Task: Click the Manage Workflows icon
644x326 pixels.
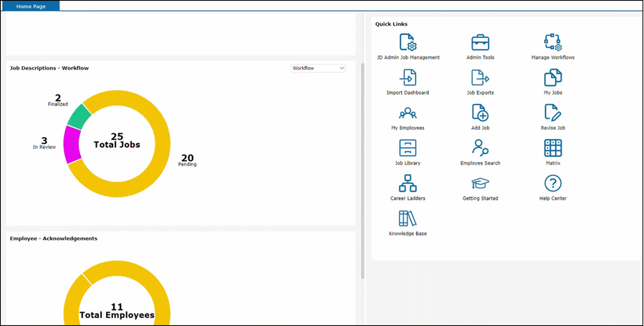Action: (x=552, y=42)
